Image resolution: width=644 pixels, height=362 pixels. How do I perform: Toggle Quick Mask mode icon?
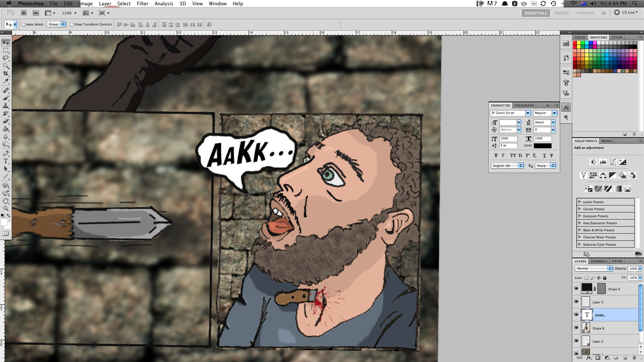[x=6, y=234]
